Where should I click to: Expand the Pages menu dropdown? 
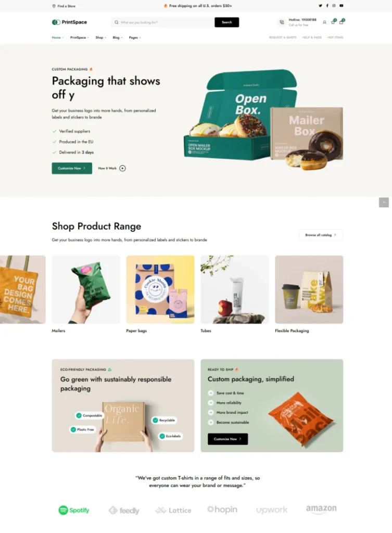(135, 37)
